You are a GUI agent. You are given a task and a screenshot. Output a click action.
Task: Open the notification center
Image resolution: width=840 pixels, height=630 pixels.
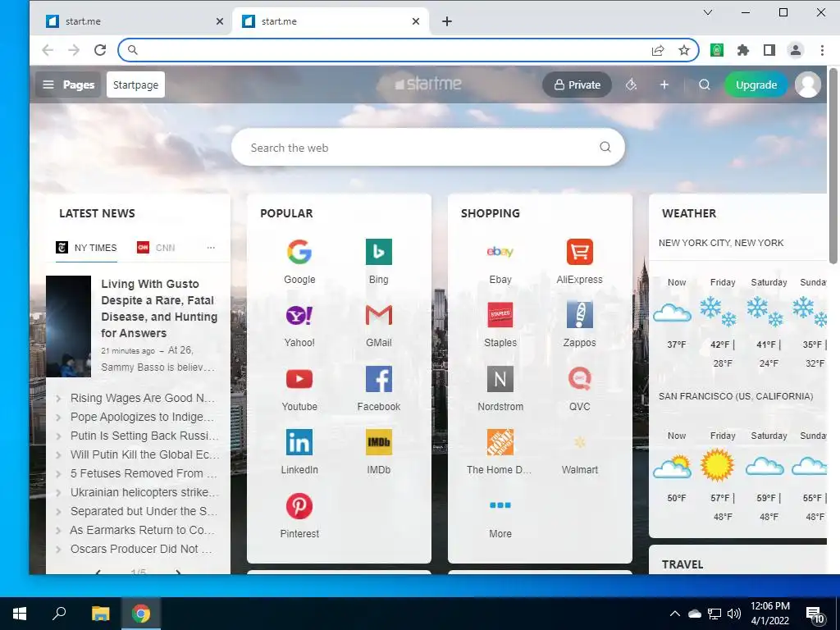point(815,614)
